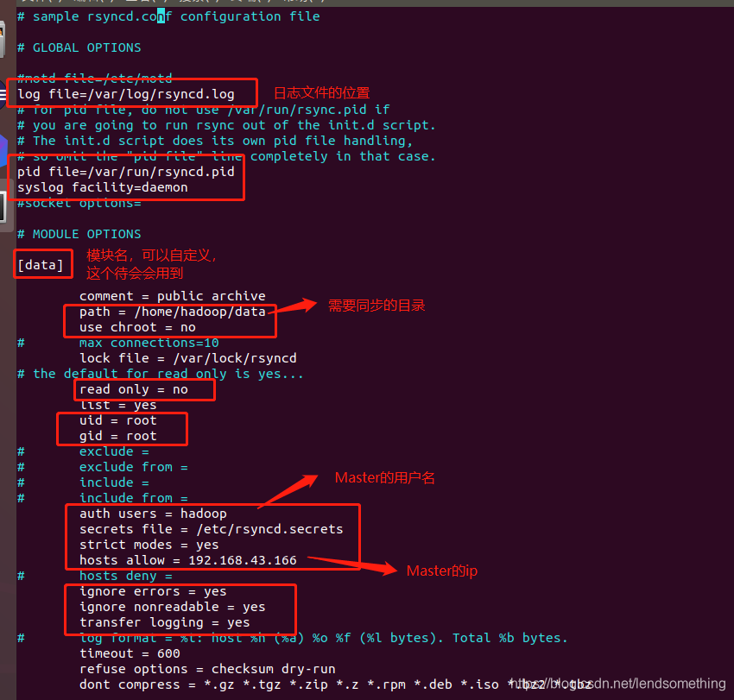734x700 pixels.
Task: Click the 'path = /home/hadoop/data' line
Action: tap(172, 312)
